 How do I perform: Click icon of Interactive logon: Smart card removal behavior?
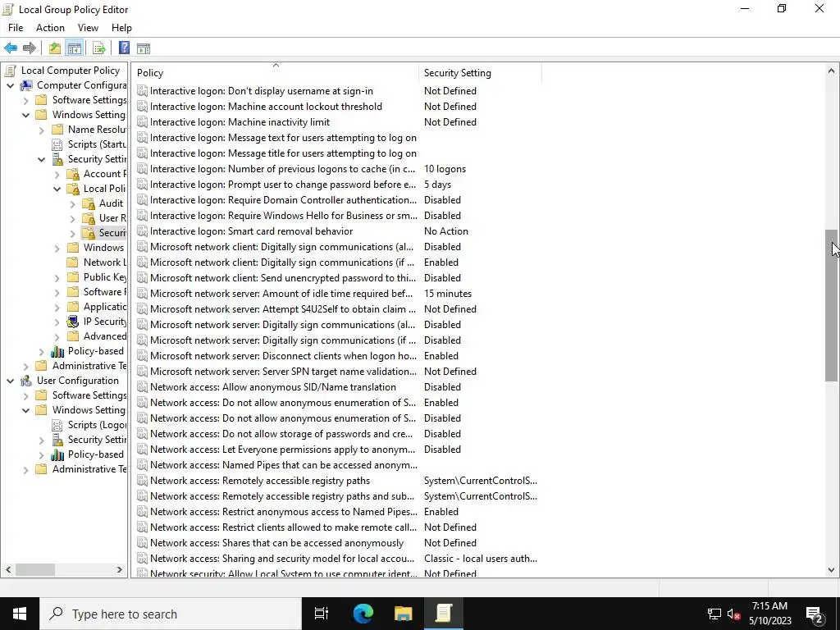click(142, 231)
